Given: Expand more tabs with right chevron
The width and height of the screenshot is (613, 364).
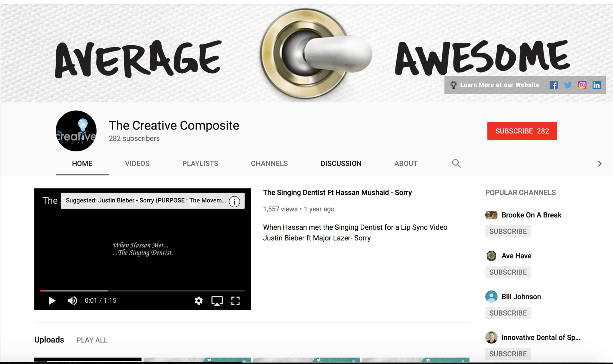Looking at the screenshot, I should pyautogui.click(x=600, y=164).
